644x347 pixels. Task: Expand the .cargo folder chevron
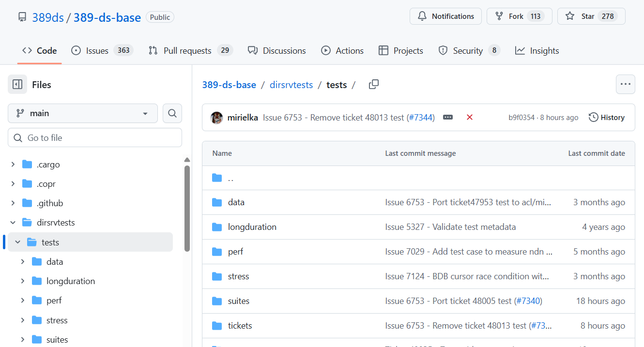pos(13,165)
